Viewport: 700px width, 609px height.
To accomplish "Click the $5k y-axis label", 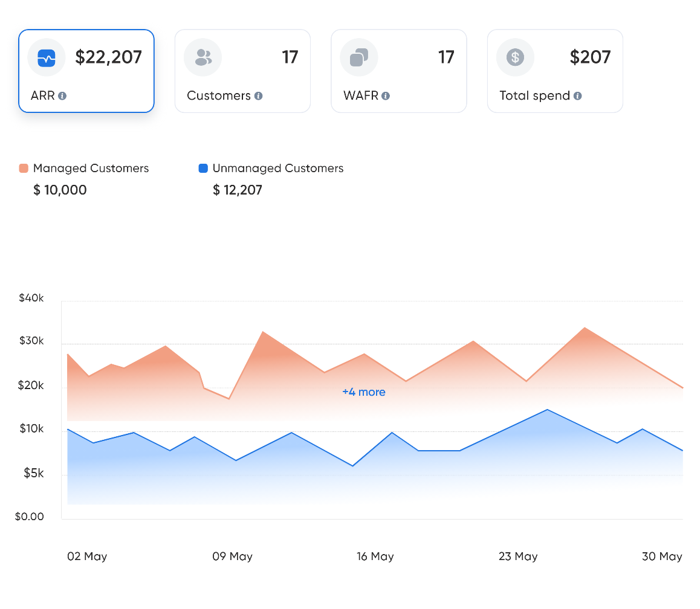I will pos(34,473).
